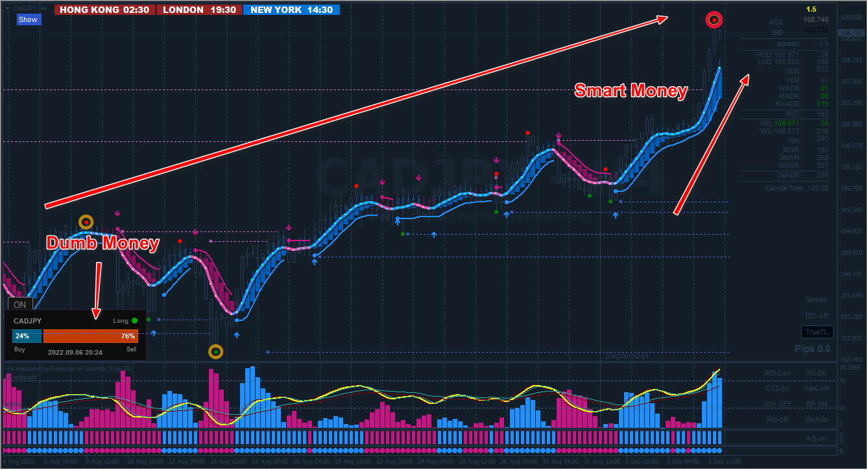Click the ON button above sentiment panel
The height and width of the screenshot is (470, 868).
(x=20, y=305)
